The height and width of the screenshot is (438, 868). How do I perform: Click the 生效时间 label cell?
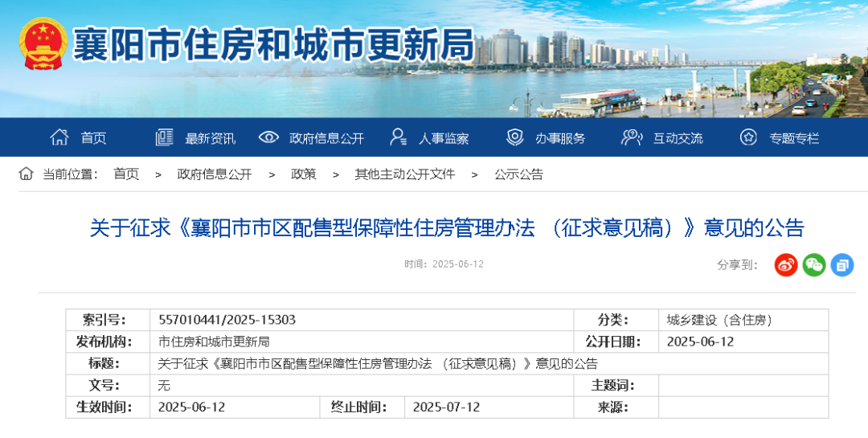108,407
